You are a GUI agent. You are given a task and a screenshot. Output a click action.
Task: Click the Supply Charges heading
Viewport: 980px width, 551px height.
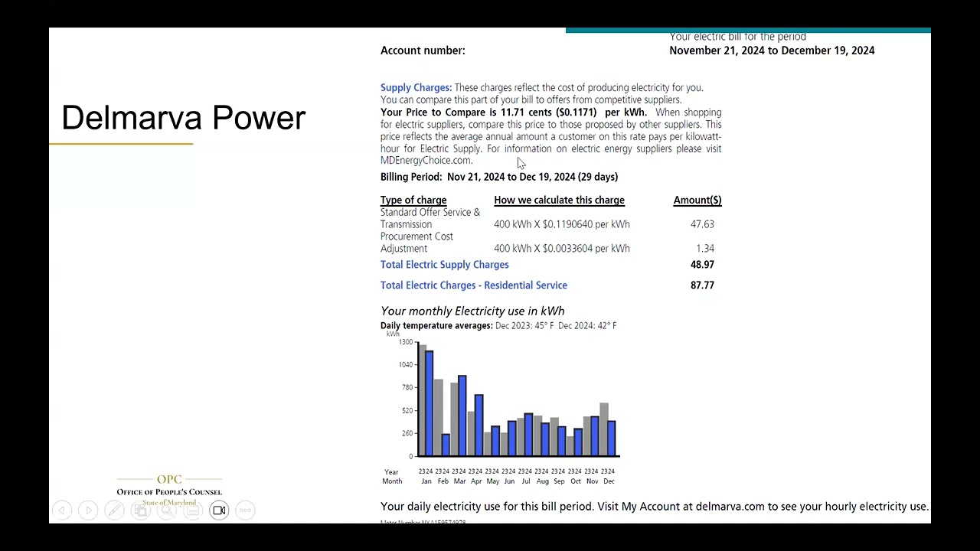[x=416, y=88]
